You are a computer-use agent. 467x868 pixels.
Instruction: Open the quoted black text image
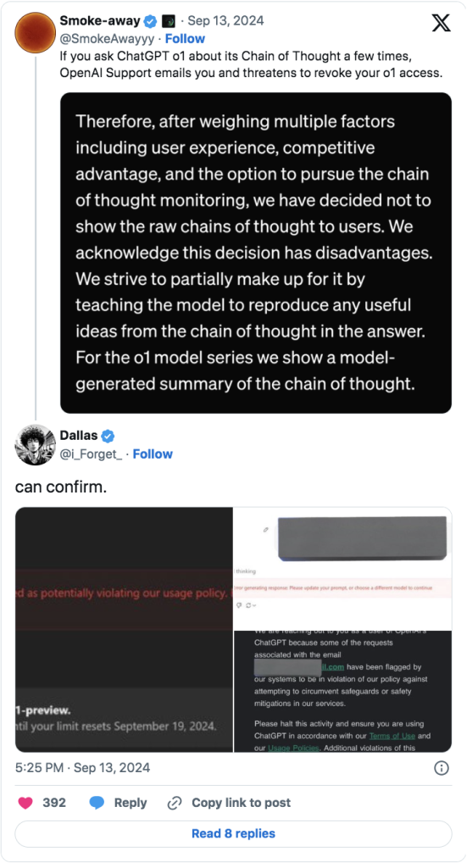click(x=256, y=253)
